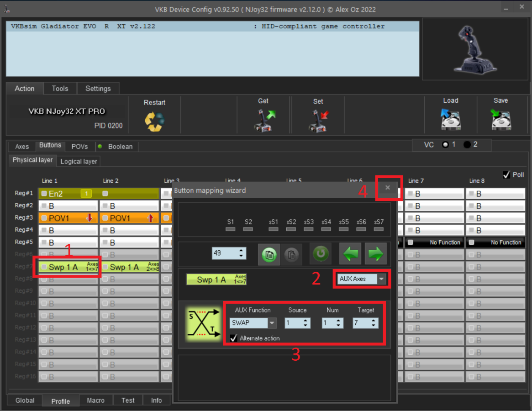
Task: Click the En2 cell in Reg#1 Line 1
Action: (68, 194)
